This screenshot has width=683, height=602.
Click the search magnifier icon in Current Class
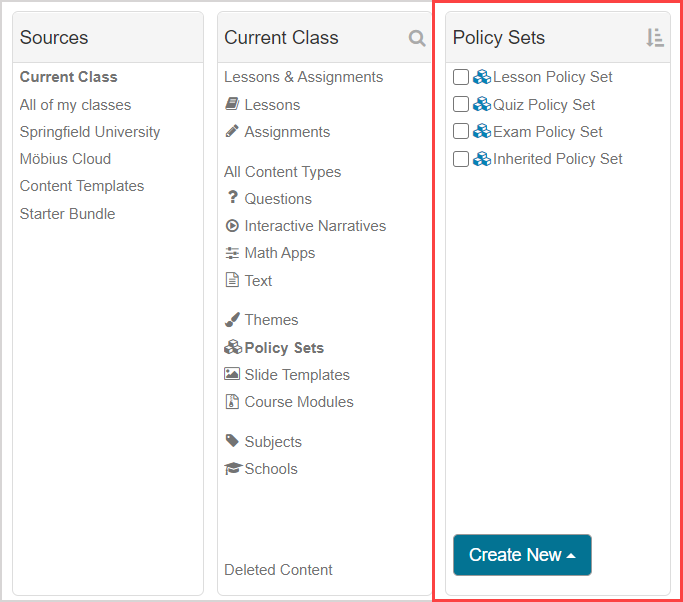click(417, 38)
